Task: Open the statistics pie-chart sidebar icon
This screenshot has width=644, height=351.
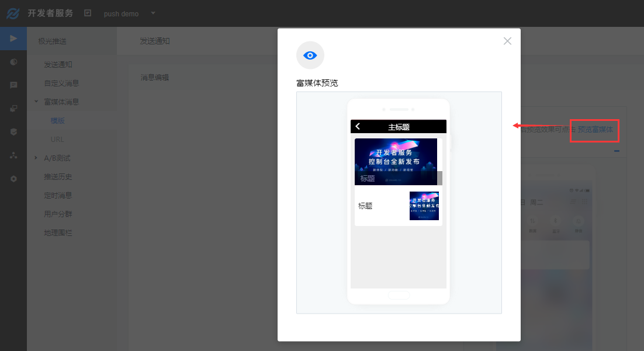Action: click(13, 62)
